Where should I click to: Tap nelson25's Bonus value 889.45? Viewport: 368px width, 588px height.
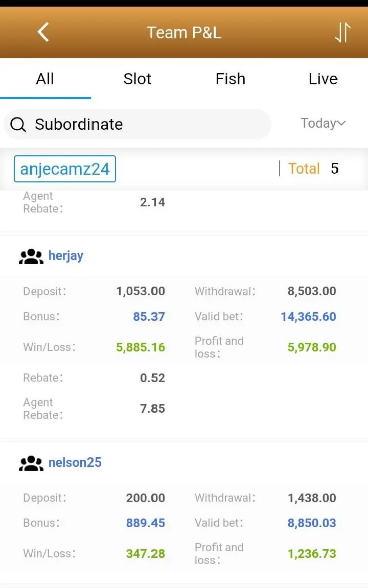coord(146,523)
